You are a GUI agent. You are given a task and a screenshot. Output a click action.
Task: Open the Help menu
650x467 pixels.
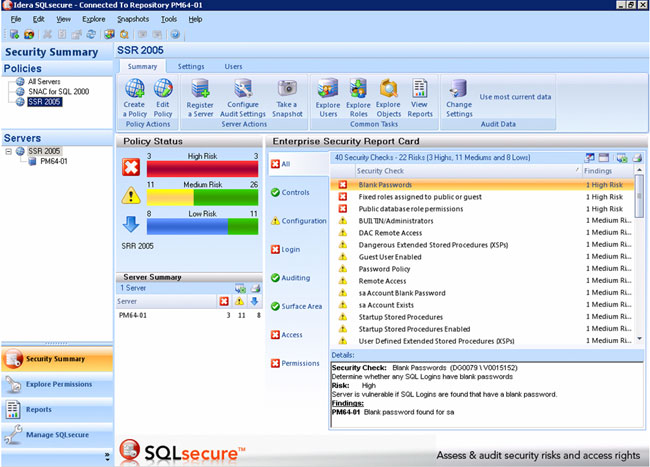[195, 19]
